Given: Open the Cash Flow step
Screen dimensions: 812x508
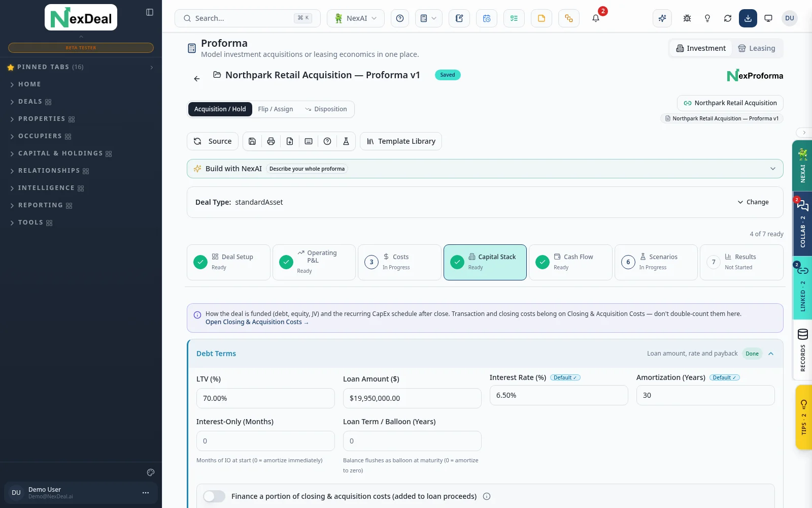Looking at the screenshot, I should (570, 262).
